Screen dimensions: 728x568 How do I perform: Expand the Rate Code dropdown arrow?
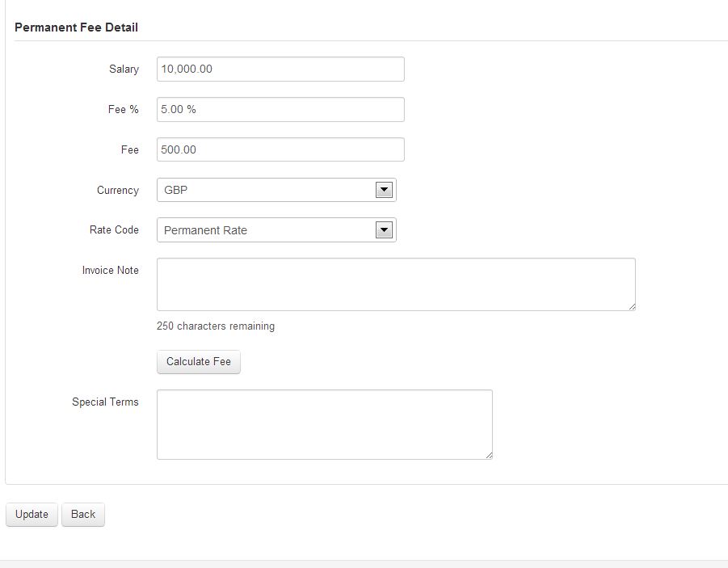coord(384,230)
